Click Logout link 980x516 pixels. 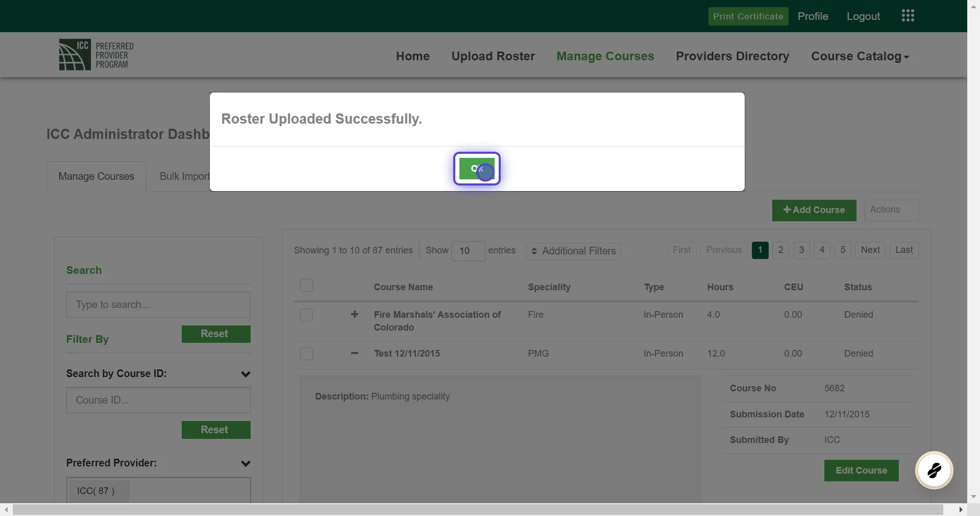[863, 16]
